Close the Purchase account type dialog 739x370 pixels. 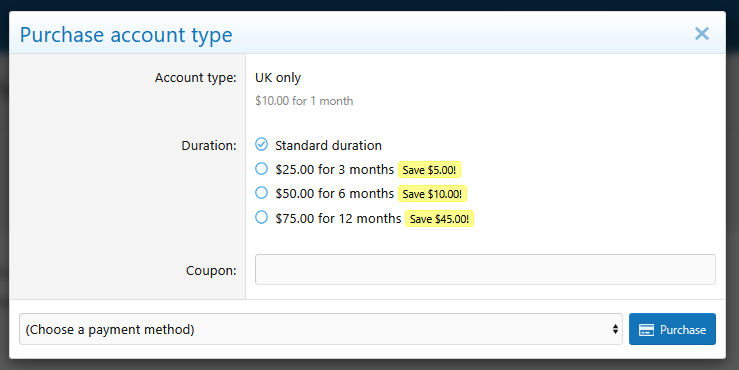point(701,33)
